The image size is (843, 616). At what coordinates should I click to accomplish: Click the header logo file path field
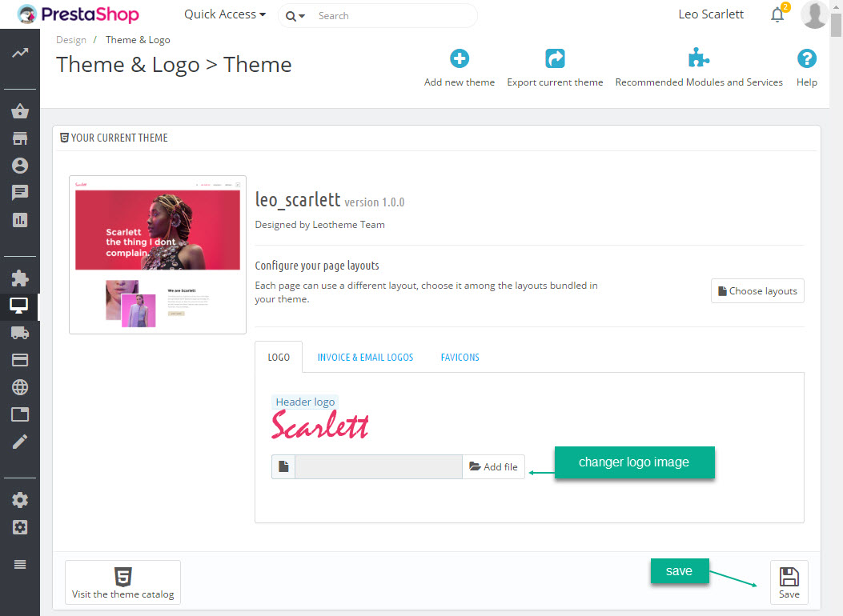[x=379, y=466]
